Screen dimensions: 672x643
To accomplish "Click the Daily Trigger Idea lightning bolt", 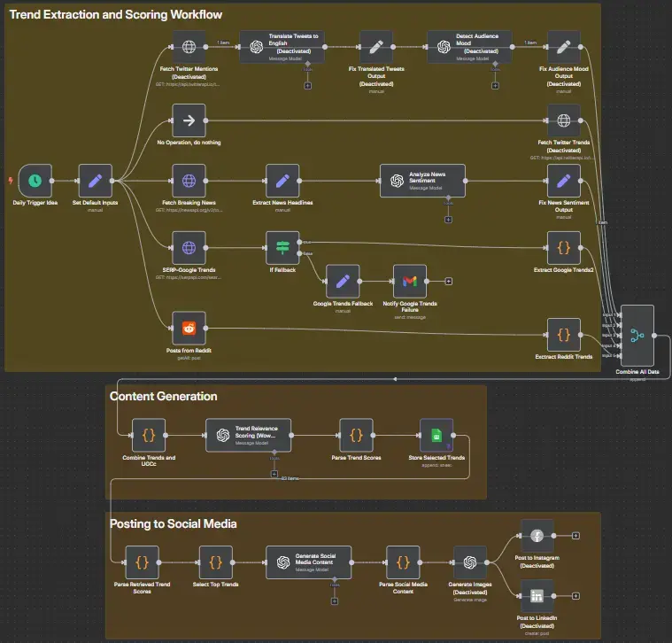I will point(11,181).
